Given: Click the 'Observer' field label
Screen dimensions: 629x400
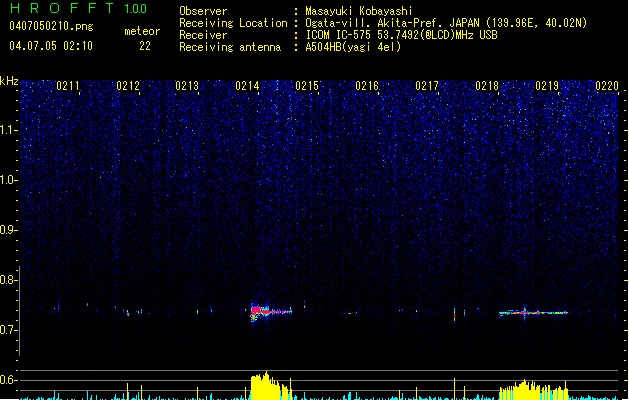Looking at the screenshot, I should (x=203, y=11).
